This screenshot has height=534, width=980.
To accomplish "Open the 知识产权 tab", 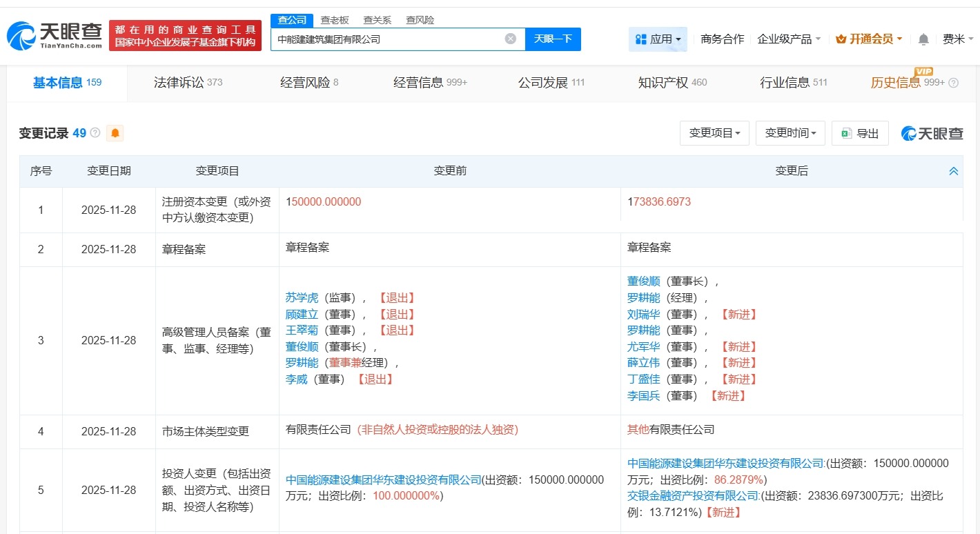I will pyautogui.click(x=663, y=82).
